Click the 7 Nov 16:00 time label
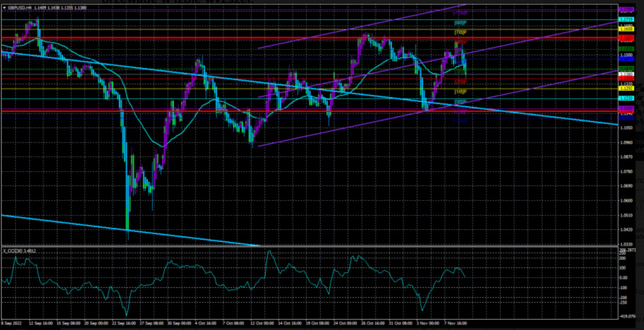The height and width of the screenshot is (330, 644). click(x=456, y=323)
